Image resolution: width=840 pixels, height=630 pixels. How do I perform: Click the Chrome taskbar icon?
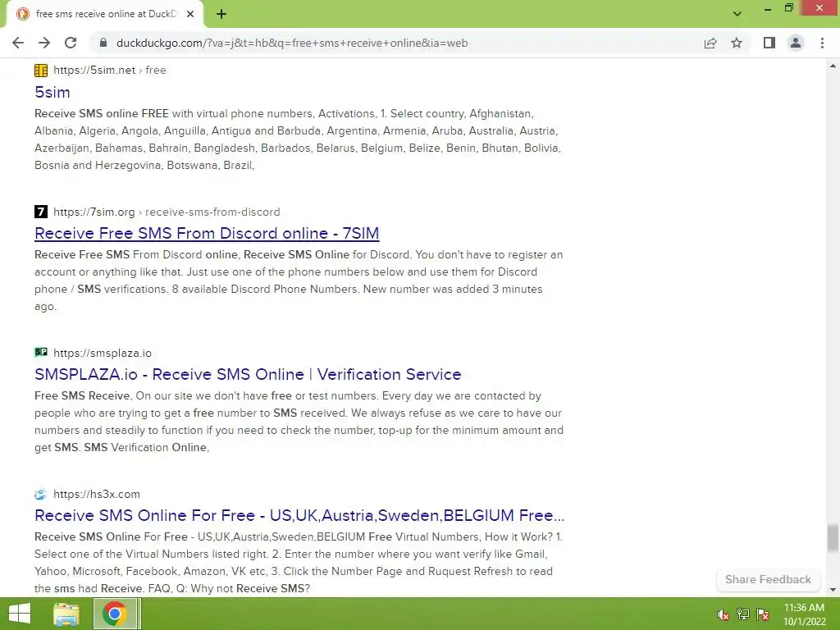click(x=115, y=614)
